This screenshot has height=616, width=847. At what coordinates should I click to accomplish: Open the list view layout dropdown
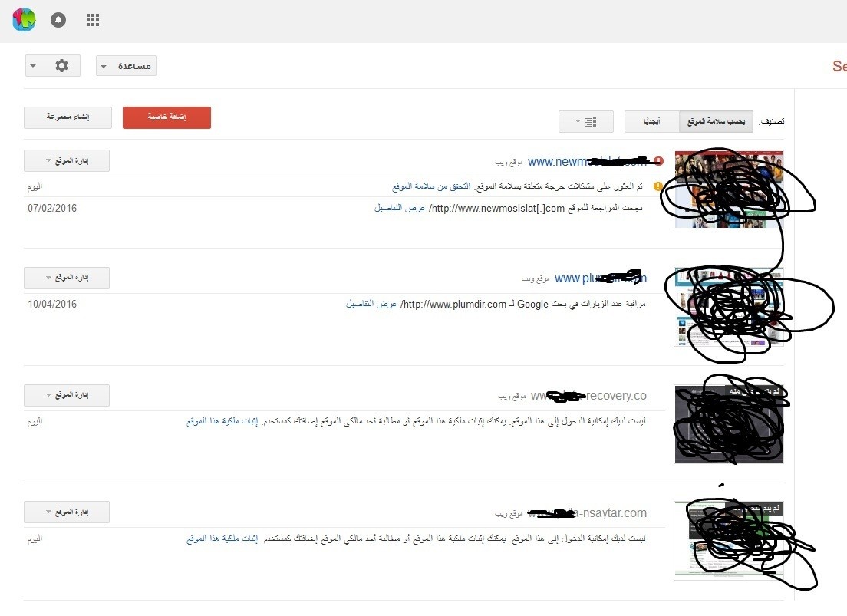(x=586, y=121)
